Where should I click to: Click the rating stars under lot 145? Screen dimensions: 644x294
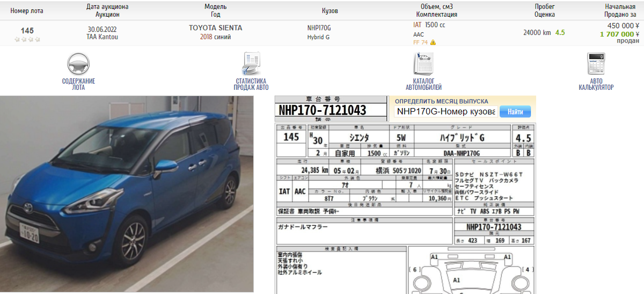tap(27, 39)
